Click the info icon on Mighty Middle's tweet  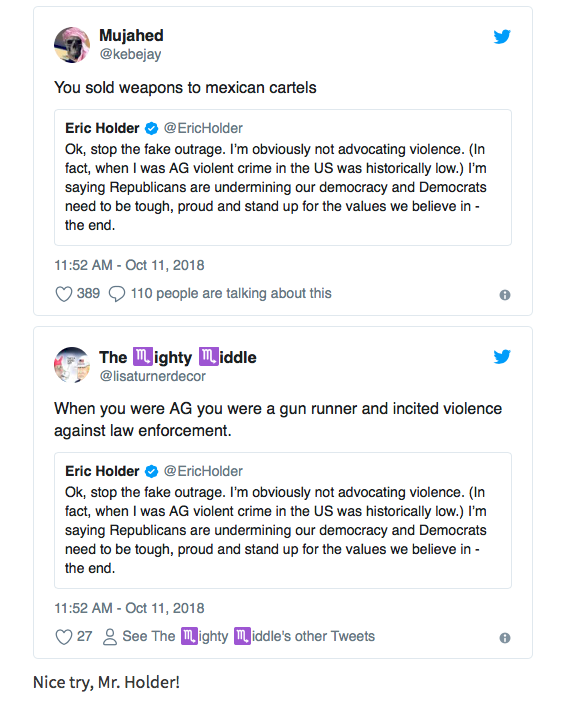[505, 638]
